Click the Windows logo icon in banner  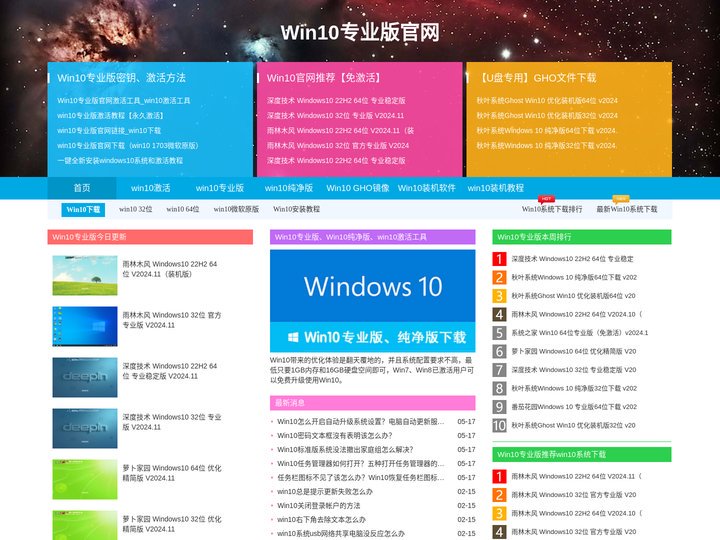tap(293, 338)
